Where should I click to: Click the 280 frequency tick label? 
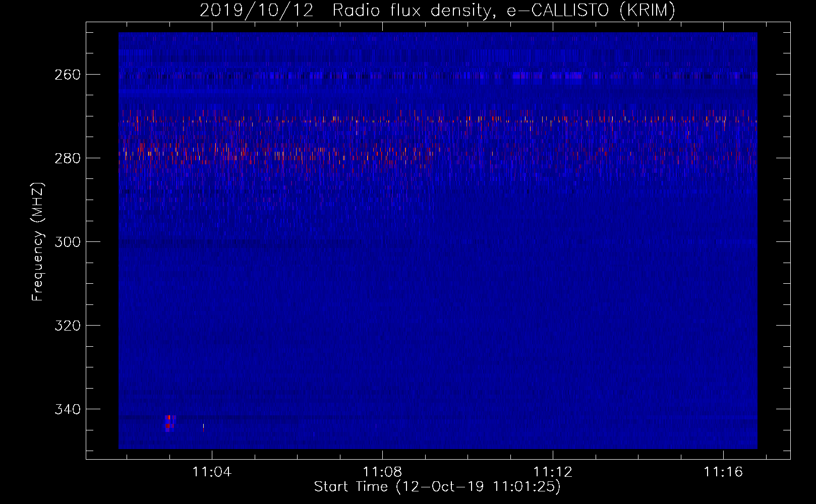(68, 158)
